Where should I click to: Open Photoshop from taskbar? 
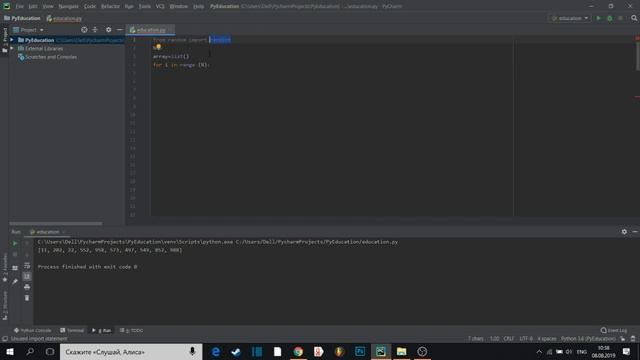(x=360, y=352)
